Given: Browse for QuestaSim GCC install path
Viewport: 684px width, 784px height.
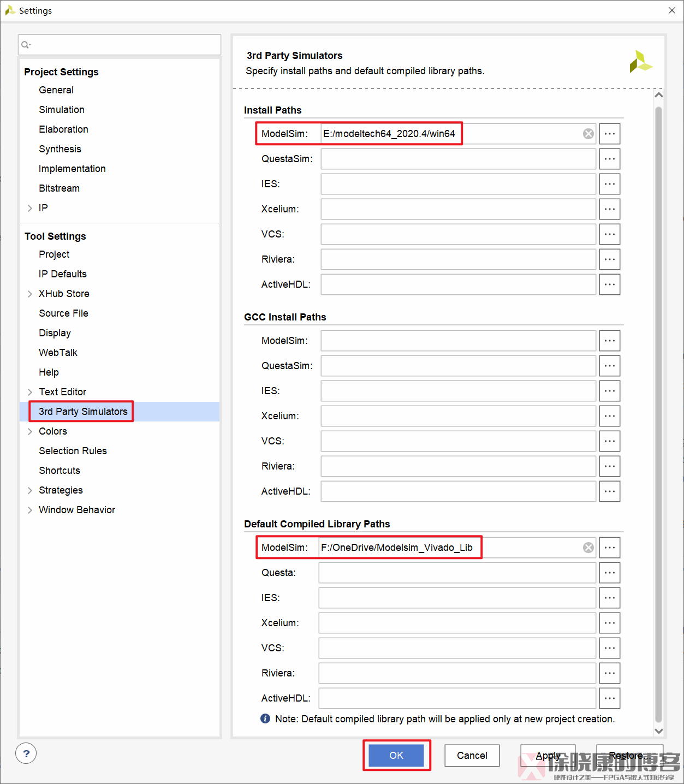Looking at the screenshot, I should (x=610, y=366).
